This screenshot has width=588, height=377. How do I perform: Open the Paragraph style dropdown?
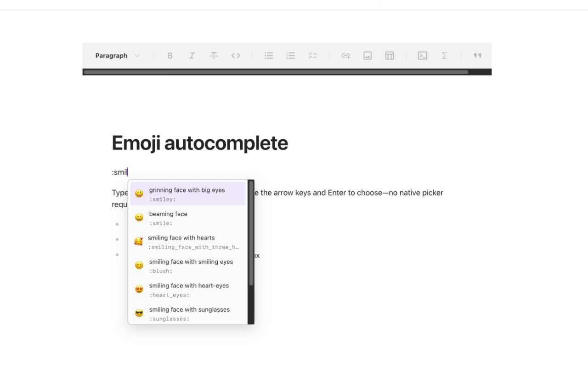(118, 56)
